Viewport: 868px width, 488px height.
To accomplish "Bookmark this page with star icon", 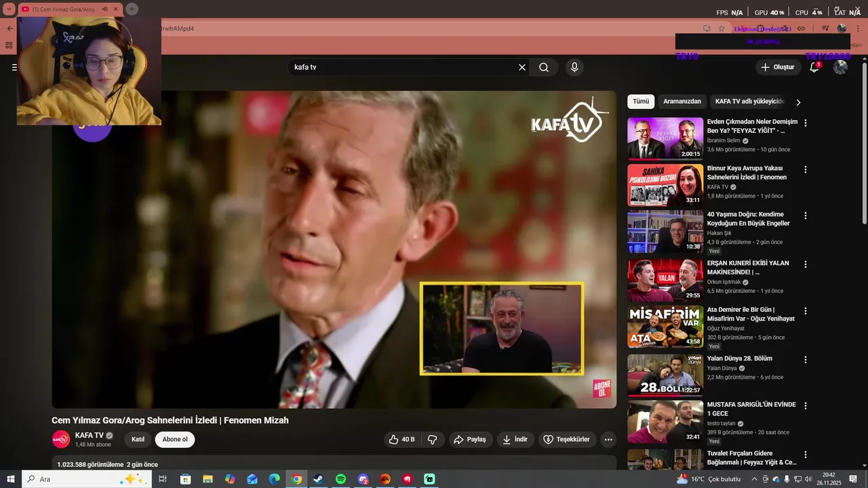I will [722, 28].
